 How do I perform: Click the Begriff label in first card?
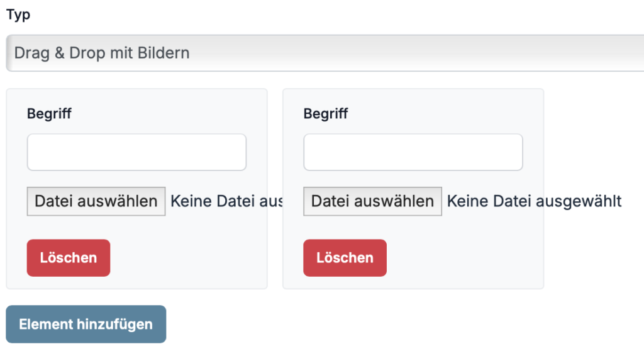click(x=49, y=114)
